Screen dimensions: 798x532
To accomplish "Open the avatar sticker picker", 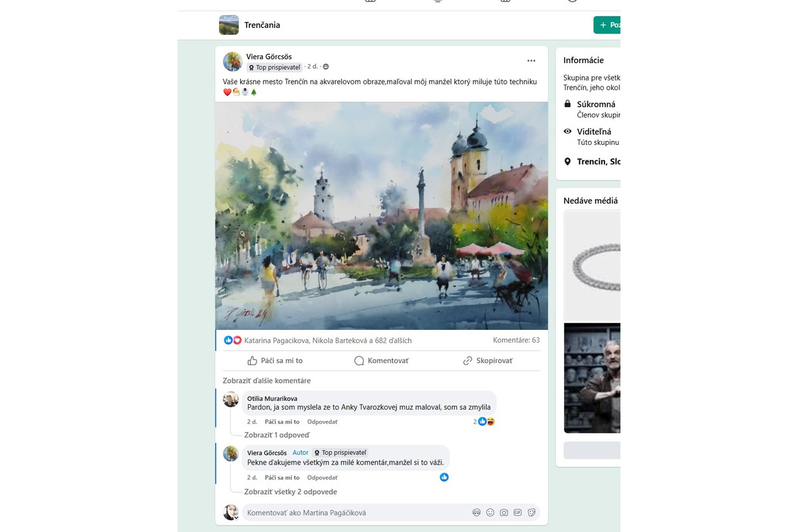I will (x=476, y=512).
